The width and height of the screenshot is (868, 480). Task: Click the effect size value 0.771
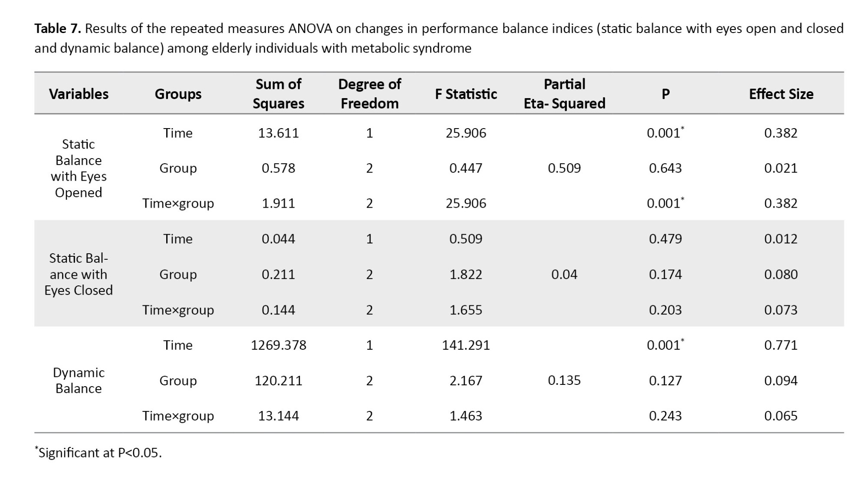point(781,345)
